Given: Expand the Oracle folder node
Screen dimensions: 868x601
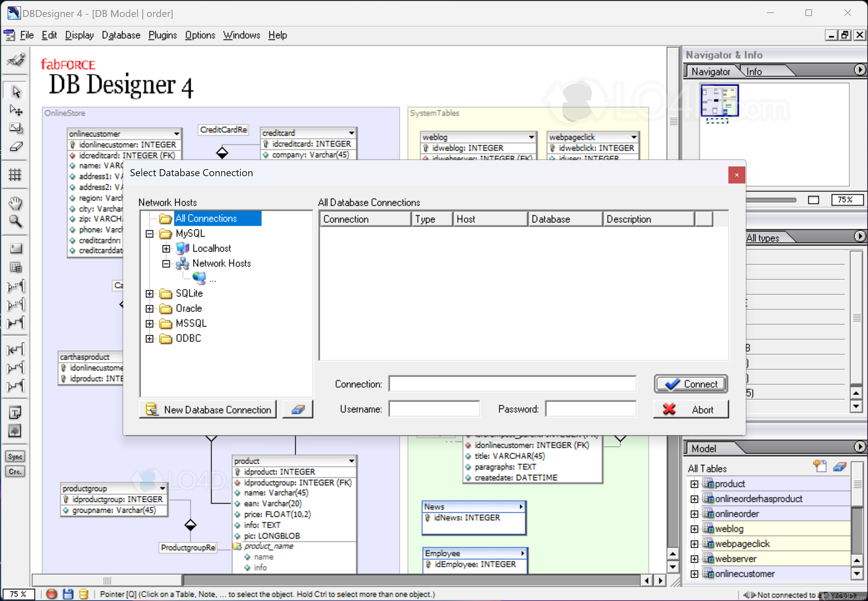Looking at the screenshot, I should (150, 309).
